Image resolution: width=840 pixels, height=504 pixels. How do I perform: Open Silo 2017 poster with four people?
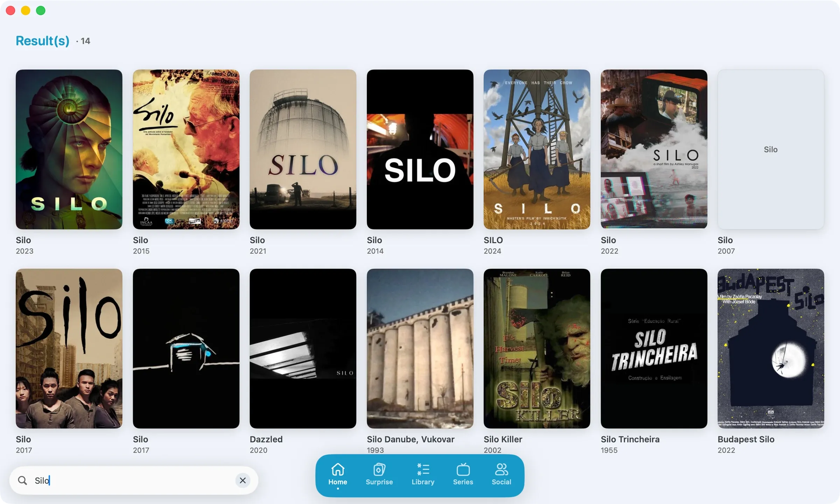click(x=69, y=349)
